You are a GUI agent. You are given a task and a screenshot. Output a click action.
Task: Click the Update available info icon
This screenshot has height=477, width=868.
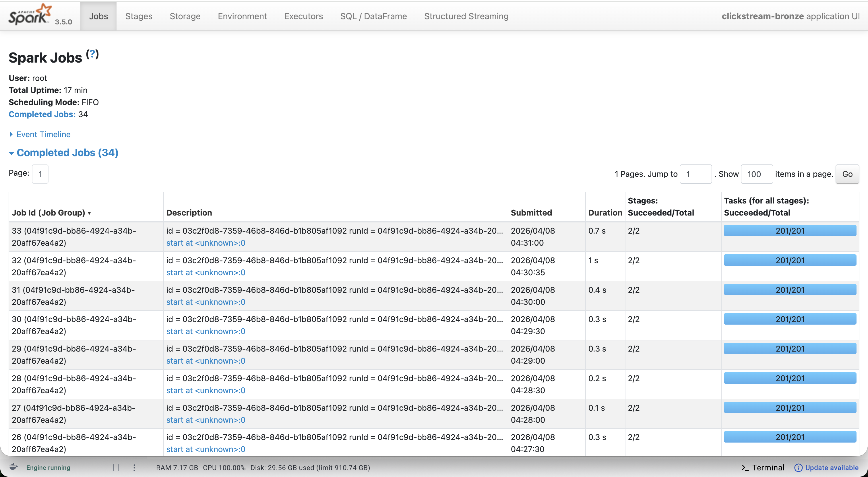click(x=798, y=468)
